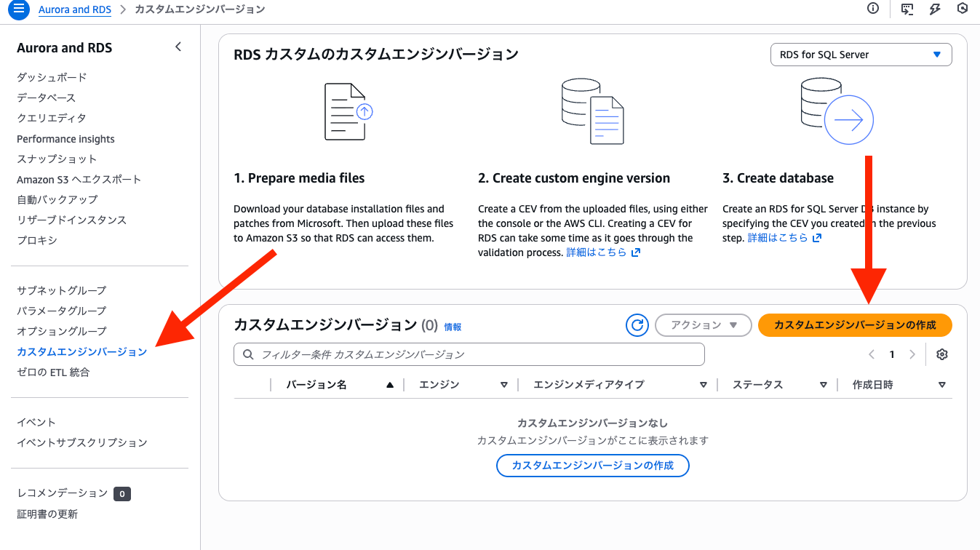Click the "3. Create database" heading
The height and width of the screenshot is (550, 980).
778,178
